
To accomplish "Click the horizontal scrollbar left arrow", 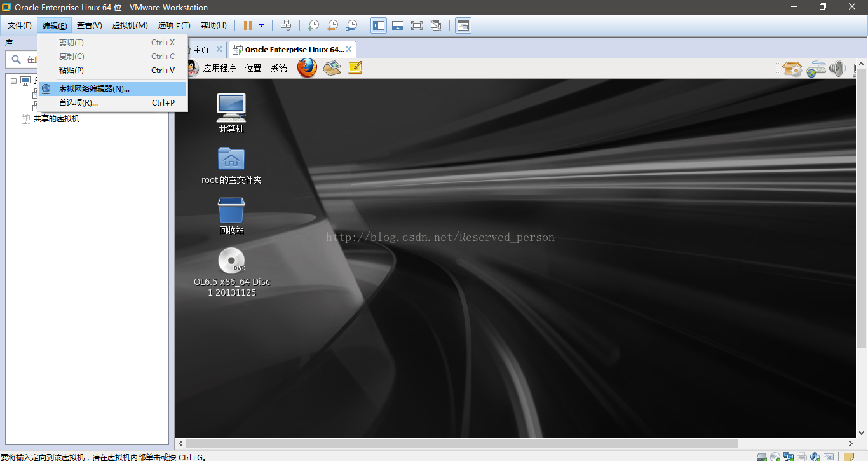I will click(180, 443).
